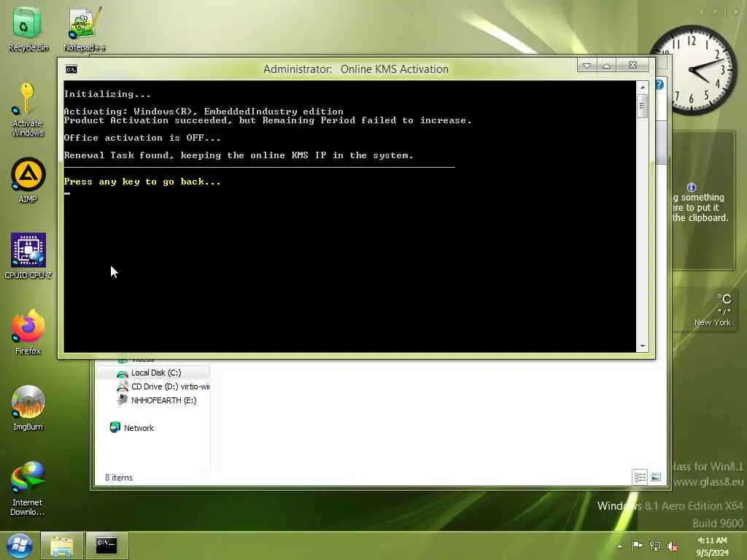Click the console vertical scrollbar thumb
The width and height of the screenshot is (747, 560).
coord(642,106)
